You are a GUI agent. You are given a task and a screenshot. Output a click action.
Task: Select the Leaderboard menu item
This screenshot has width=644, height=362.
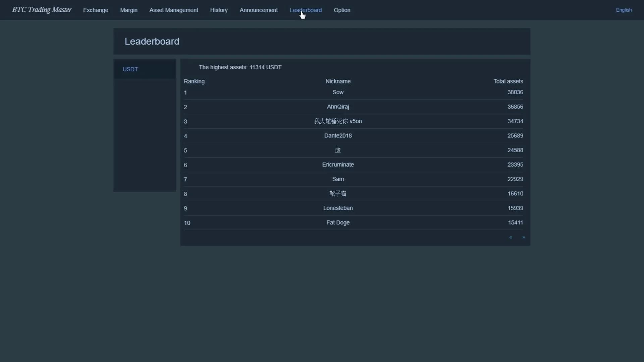305,10
